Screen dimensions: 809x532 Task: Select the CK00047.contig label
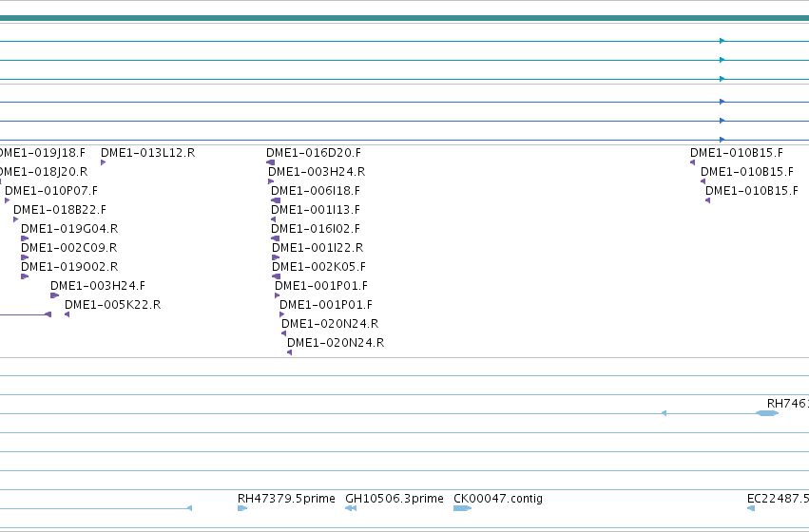498,499
